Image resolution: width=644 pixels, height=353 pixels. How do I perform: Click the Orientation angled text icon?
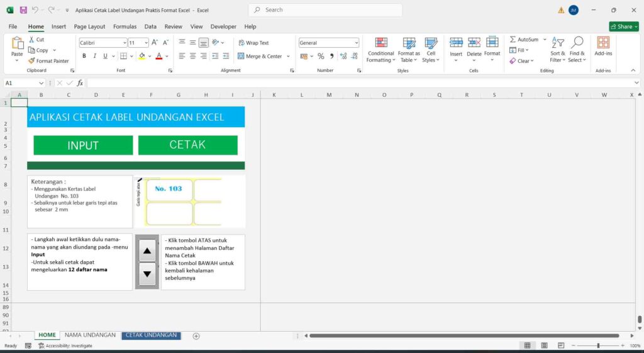[215, 42]
